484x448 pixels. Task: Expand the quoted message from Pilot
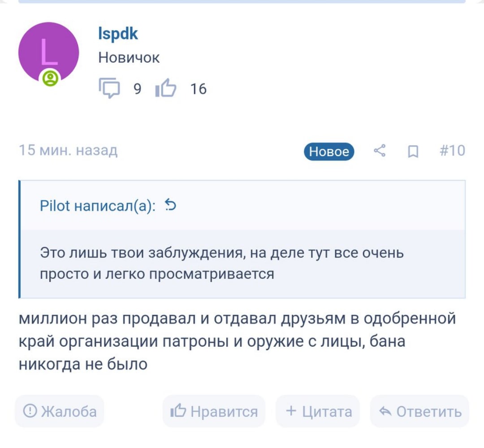[242, 263]
